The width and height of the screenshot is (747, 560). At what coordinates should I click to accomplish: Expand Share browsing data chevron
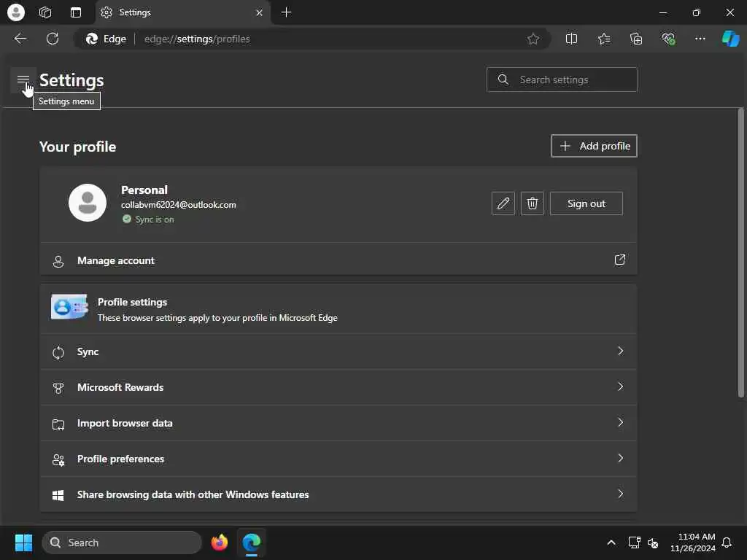pos(620,494)
